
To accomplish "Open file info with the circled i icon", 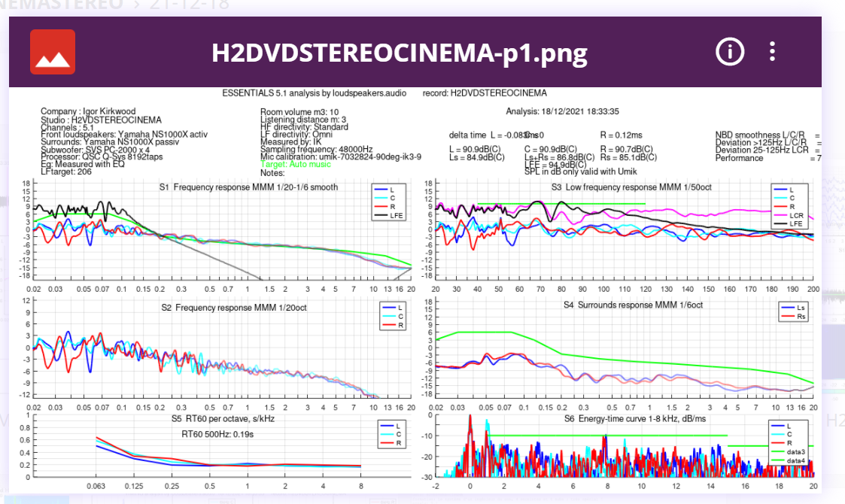I will [x=729, y=52].
